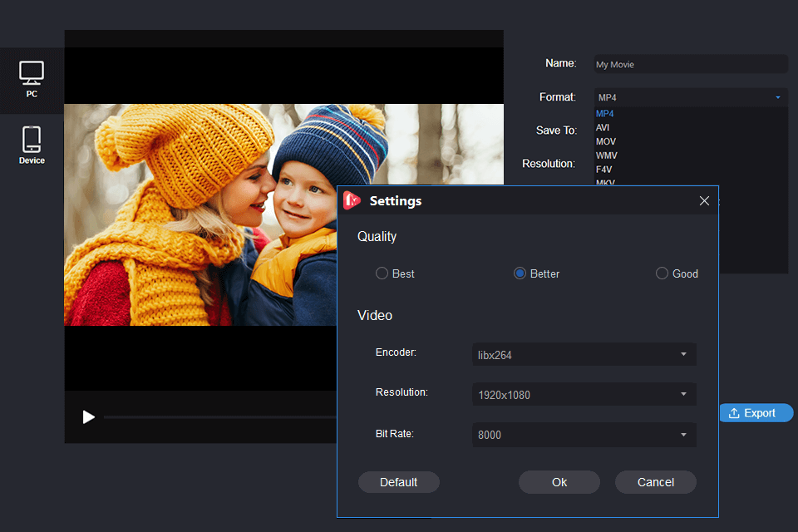Choose the Good quality radio option
The width and height of the screenshot is (798, 532).
tap(662, 273)
